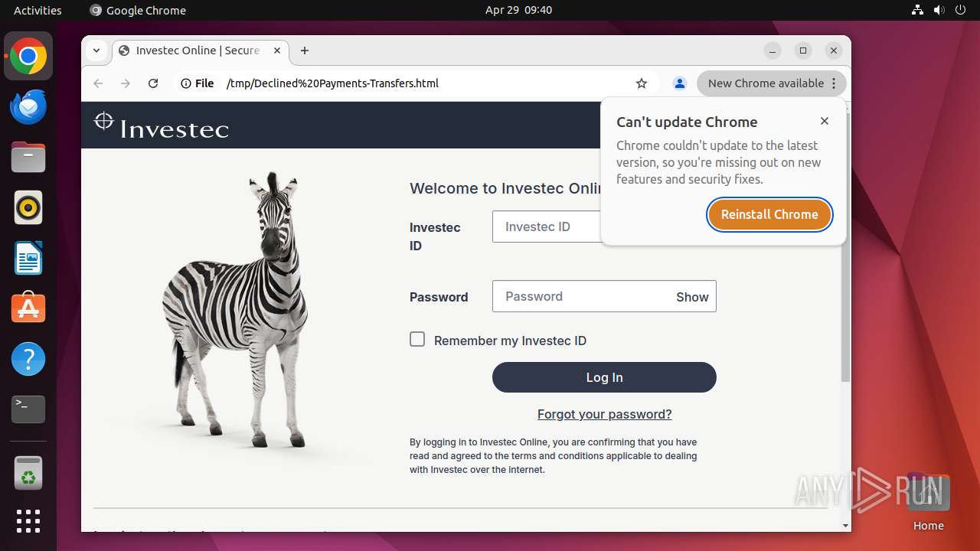Open New Chrome available menu
The image size is (980, 551).
[x=772, y=83]
